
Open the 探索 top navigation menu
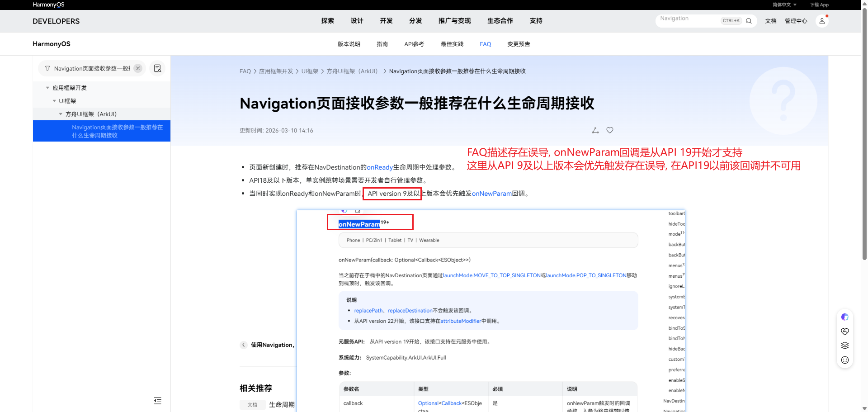[328, 21]
